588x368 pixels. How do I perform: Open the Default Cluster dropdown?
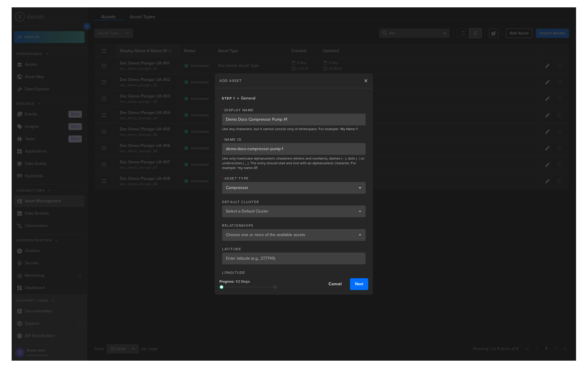point(294,211)
